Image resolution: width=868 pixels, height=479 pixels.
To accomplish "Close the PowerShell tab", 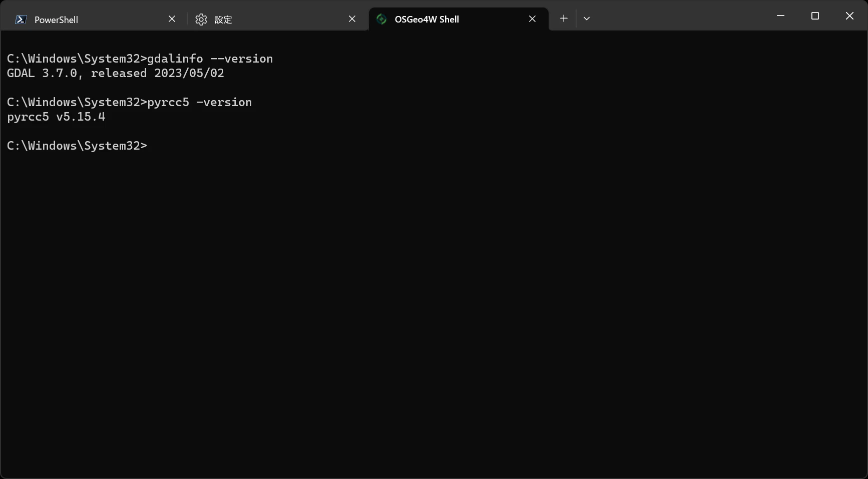I will [172, 19].
